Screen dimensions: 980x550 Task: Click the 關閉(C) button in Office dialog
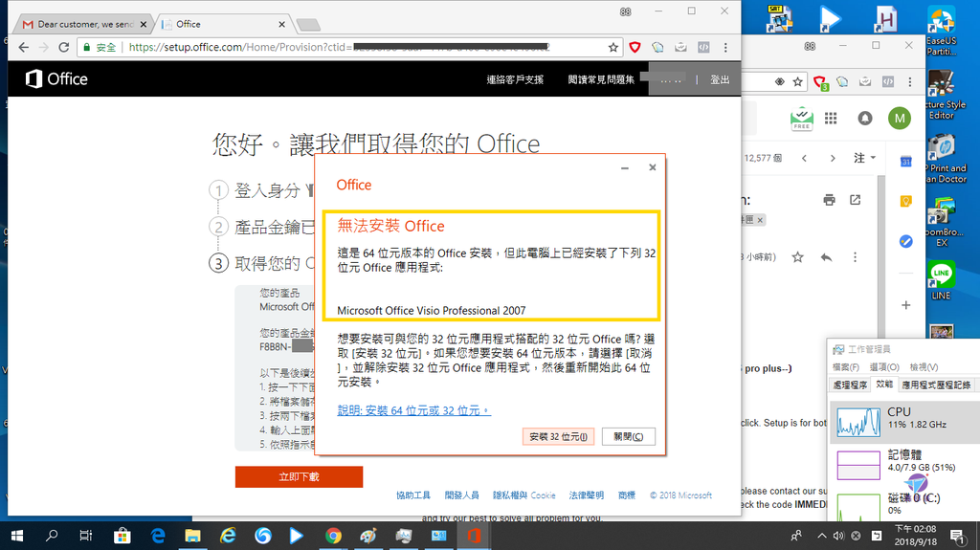coord(628,436)
